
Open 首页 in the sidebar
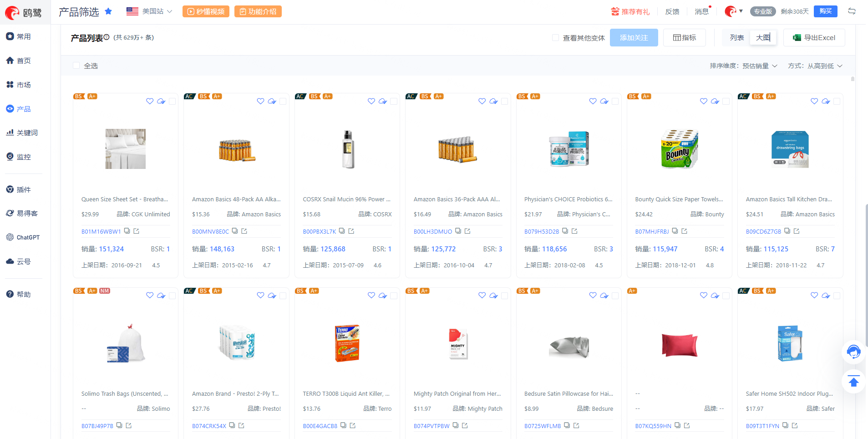[19, 61]
